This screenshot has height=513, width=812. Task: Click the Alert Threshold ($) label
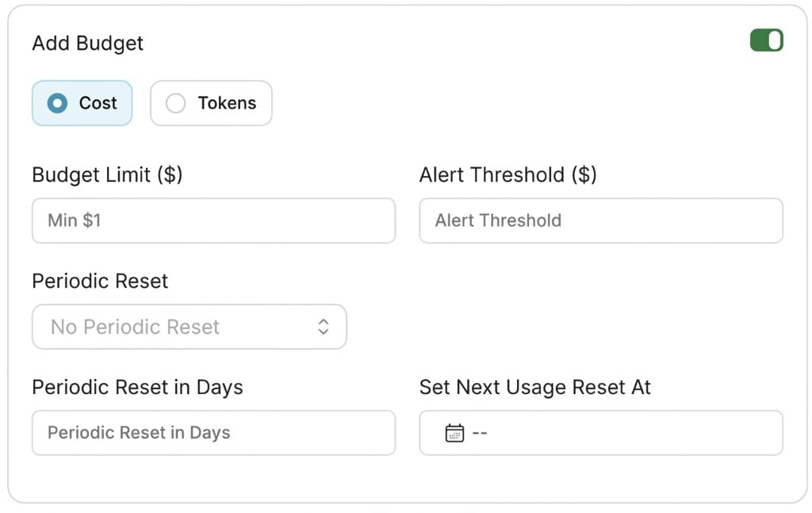[508, 175]
